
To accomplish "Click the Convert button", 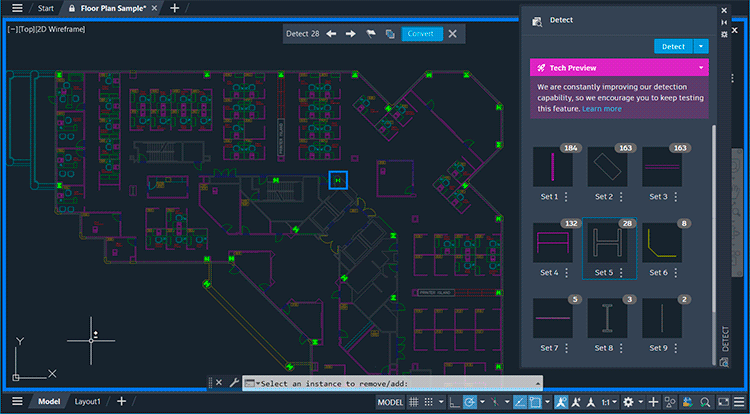I will pyautogui.click(x=422, y=34).
